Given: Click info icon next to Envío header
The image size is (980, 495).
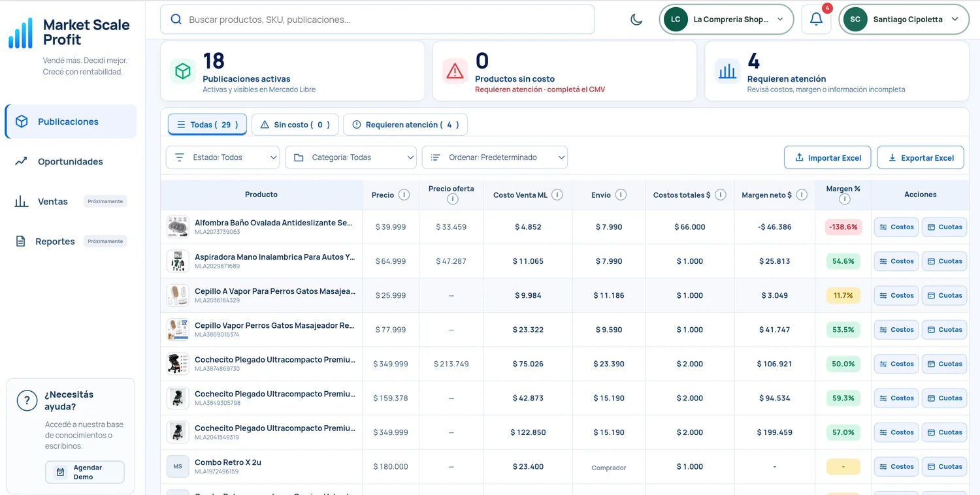Looking at the screenshot, I should pyautogui.click(x=621, y=195).
